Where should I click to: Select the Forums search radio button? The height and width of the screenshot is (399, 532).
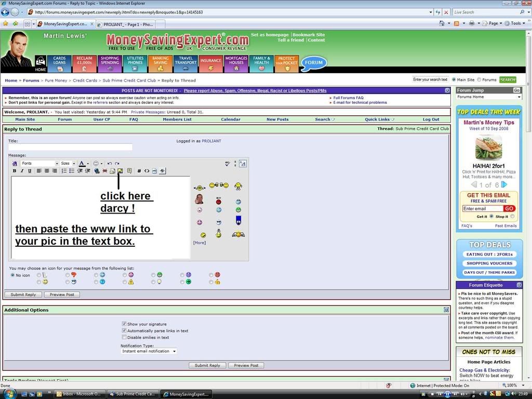(479, 79)
